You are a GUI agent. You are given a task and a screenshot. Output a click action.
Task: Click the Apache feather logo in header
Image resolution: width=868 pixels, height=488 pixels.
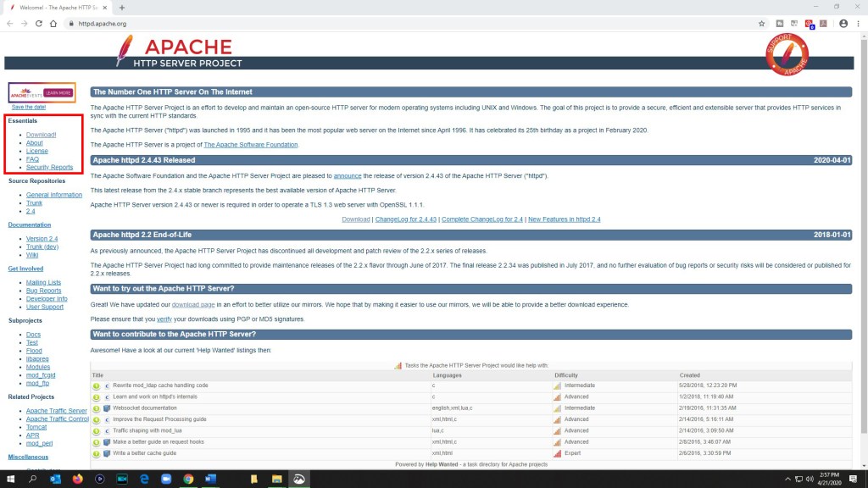125,49
